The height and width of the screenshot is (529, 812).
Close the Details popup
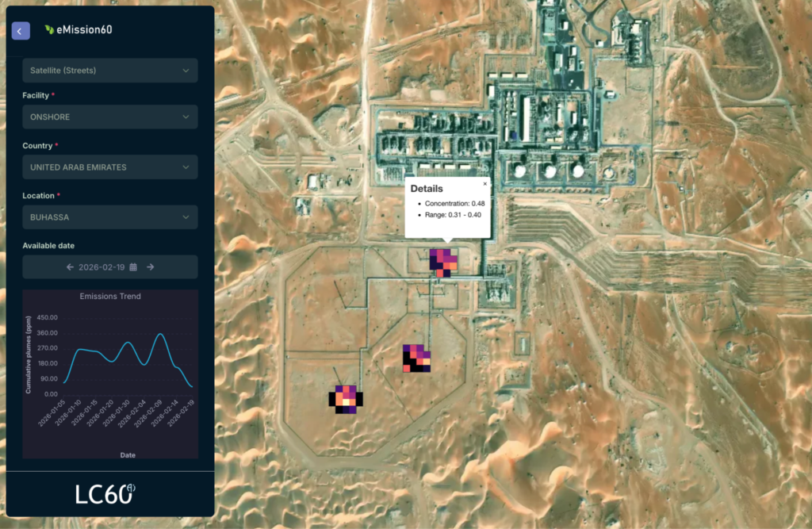click(485, 184)
